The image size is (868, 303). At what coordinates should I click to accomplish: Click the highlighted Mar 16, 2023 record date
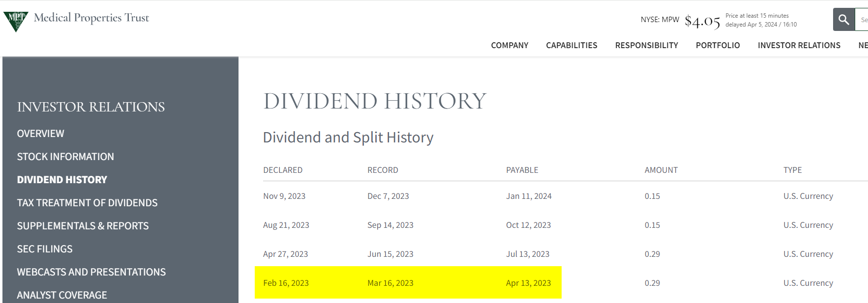pyautogui.click(x=390, y=283)
